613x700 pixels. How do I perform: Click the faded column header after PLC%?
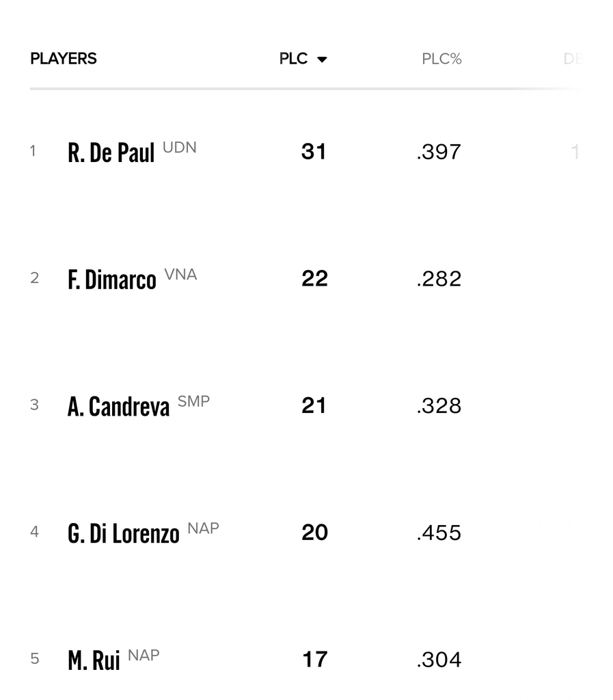pyautogui.click(x=573, y=59)
